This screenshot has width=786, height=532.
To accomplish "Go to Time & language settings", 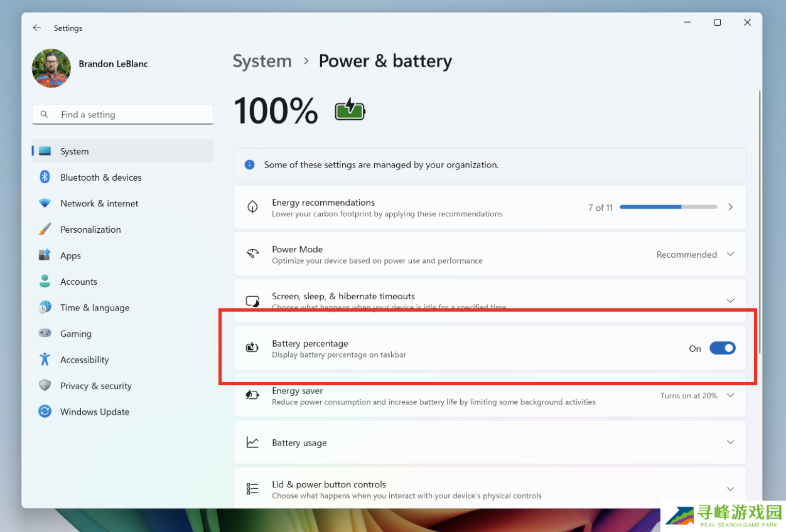I will [94, 308].
